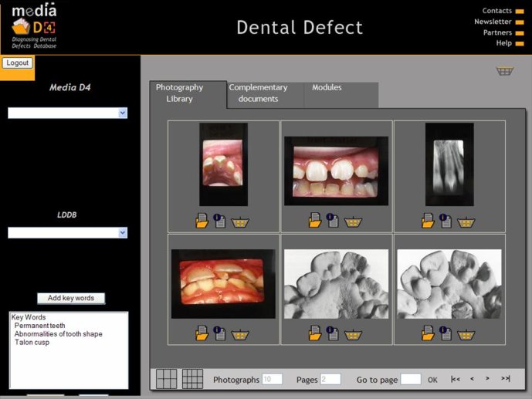Open the basket icon at top right
Image resolution: width=532 pixels, height=399 pixels.
coord(505,71)
